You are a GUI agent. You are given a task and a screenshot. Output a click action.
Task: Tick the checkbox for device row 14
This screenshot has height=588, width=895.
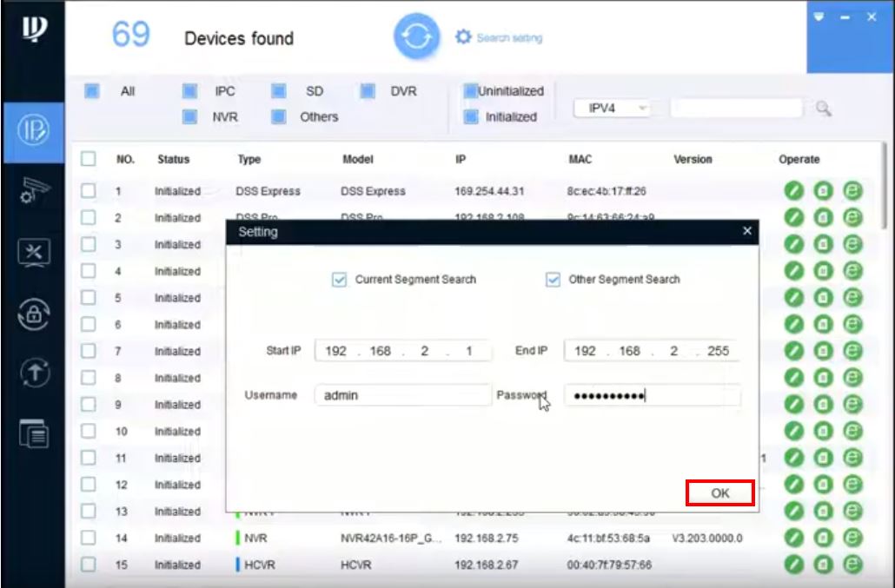tap(88, 538)
